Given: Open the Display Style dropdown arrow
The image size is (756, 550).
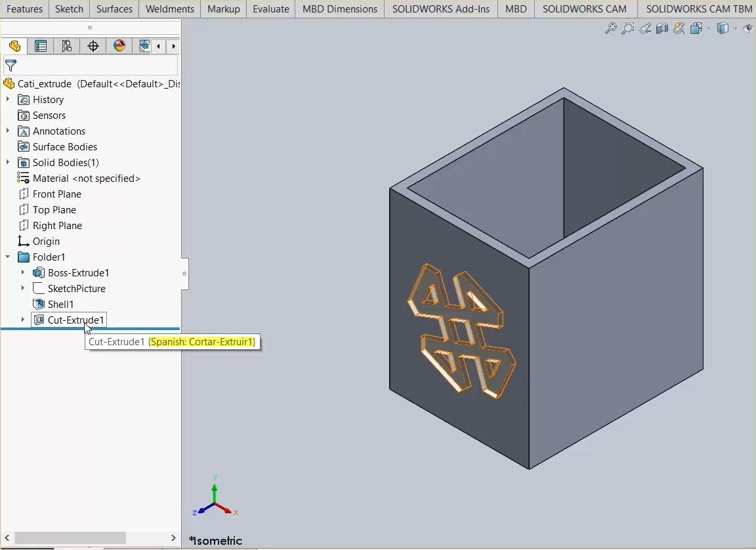Looking at the screenshot, I should [735, 28].
